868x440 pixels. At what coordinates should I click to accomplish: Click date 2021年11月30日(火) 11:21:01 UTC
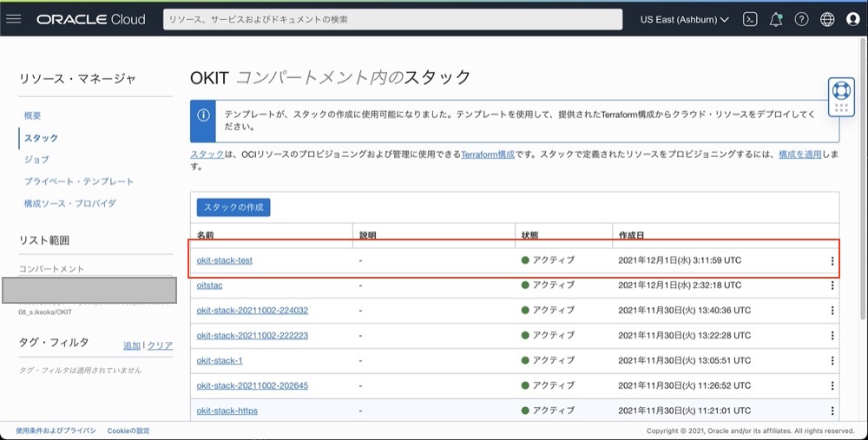685,410
